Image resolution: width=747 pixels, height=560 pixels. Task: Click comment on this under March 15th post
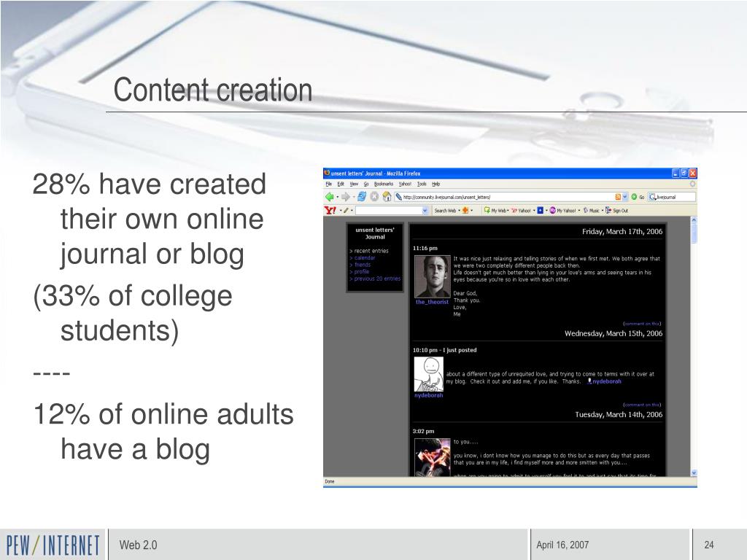click(x=642, y=405)
